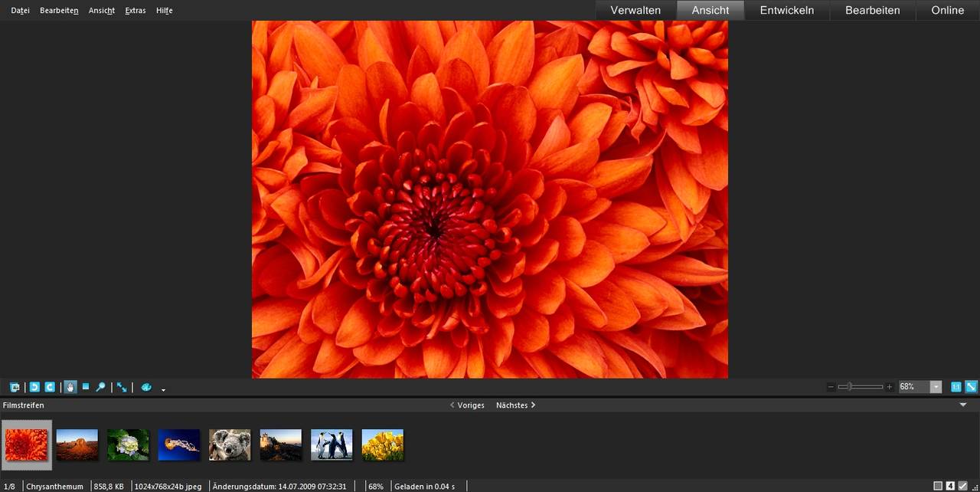The image size is (980, 492).
Task: Click the color palette icon in toolbar
Action: pos(146,387)
